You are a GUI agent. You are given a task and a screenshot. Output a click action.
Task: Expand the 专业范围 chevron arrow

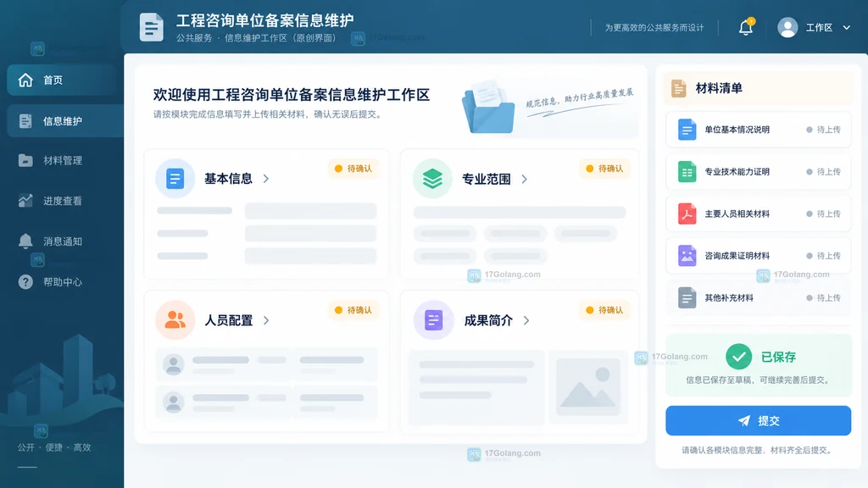(524, 179)
